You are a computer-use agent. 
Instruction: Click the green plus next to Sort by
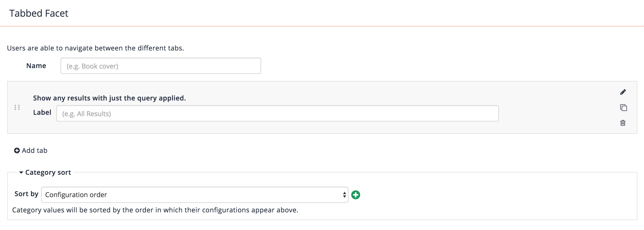pyautogui.click(x=356, y=195)
